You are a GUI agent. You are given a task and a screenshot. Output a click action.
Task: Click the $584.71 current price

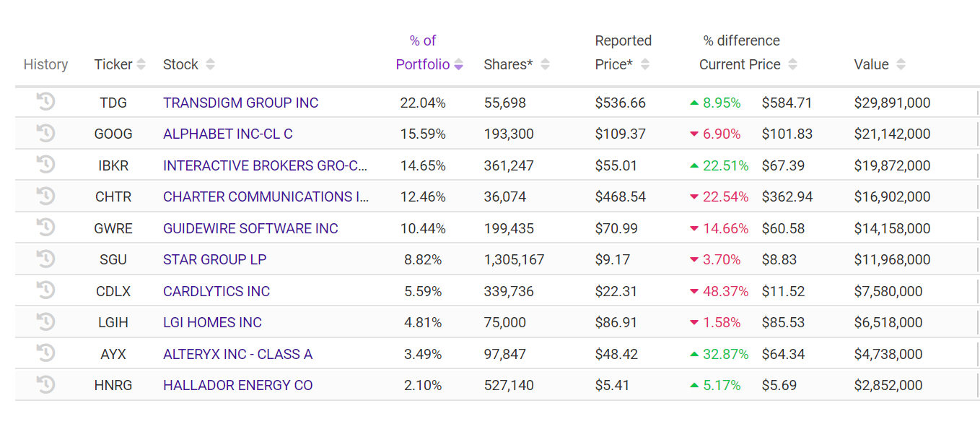[787, 103]
